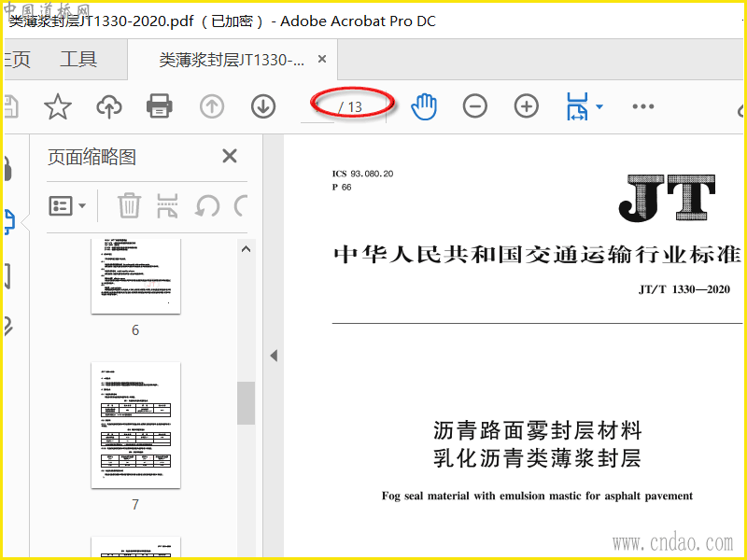Close the 类薄浆封层JT1330 document tab
The width and height of the screenshot is (747, 560).
pos(322,59)
